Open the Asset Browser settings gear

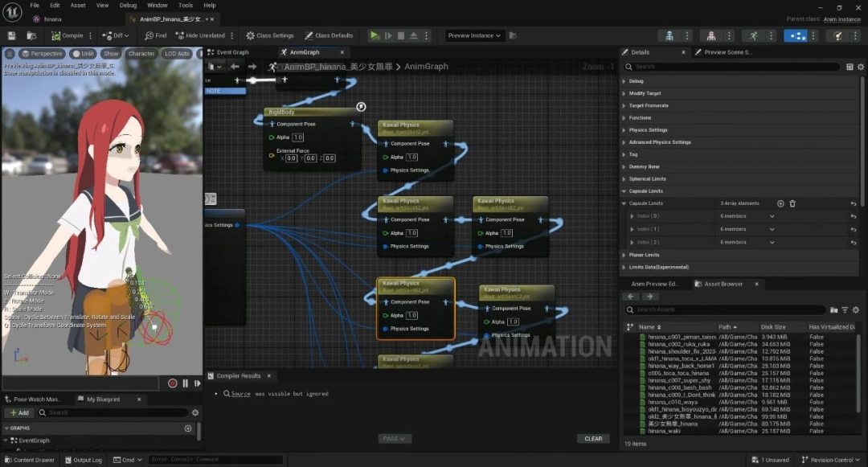[x=856, y=309]
